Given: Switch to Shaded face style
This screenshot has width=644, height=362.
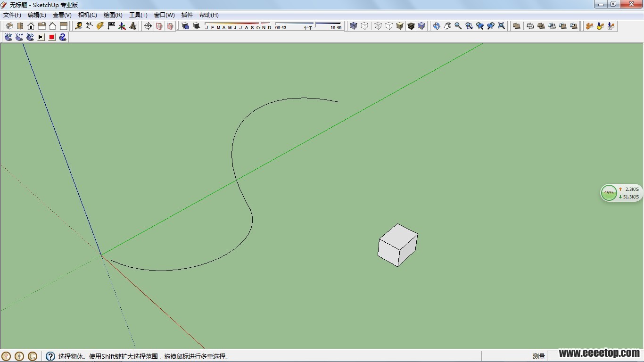Looking at the screenshot, I should [400, 26].
